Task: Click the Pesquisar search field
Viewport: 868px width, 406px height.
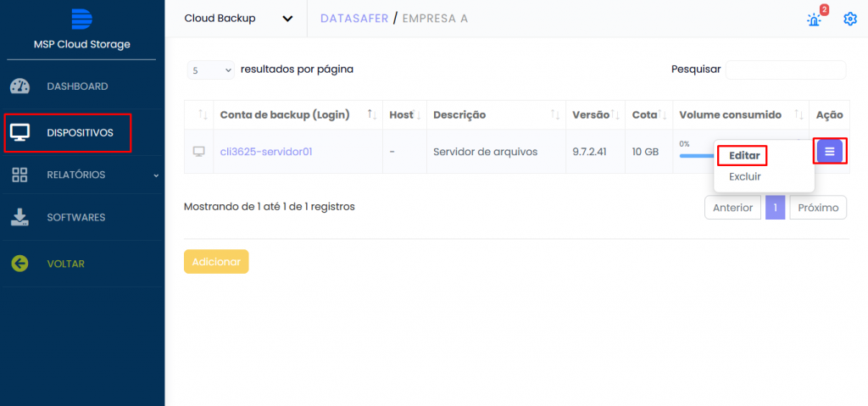Action: (785, 70)
